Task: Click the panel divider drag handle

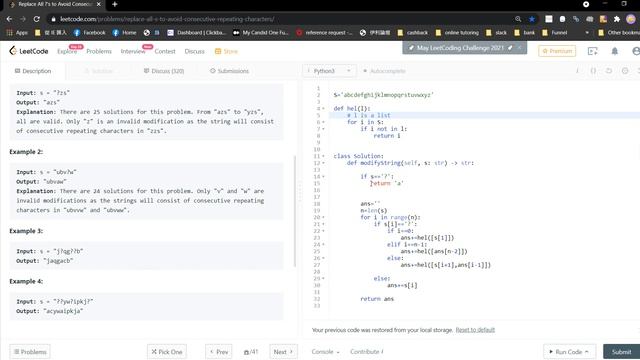Action: tap(300, 192)
